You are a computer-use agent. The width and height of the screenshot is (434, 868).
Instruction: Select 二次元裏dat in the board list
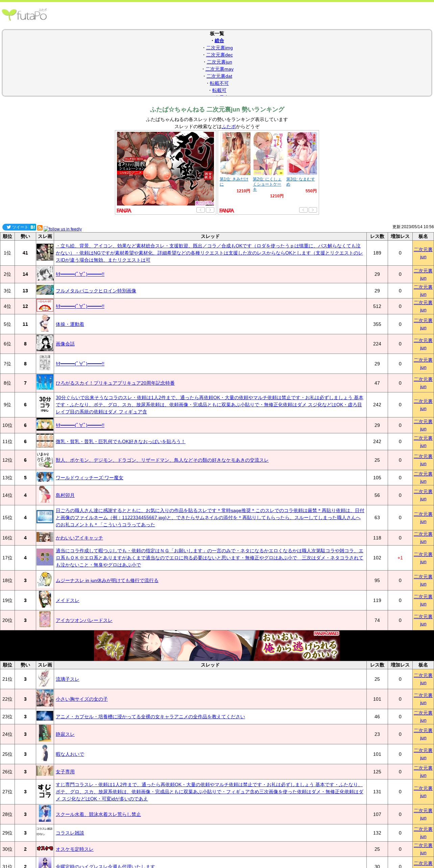(219, 76)
